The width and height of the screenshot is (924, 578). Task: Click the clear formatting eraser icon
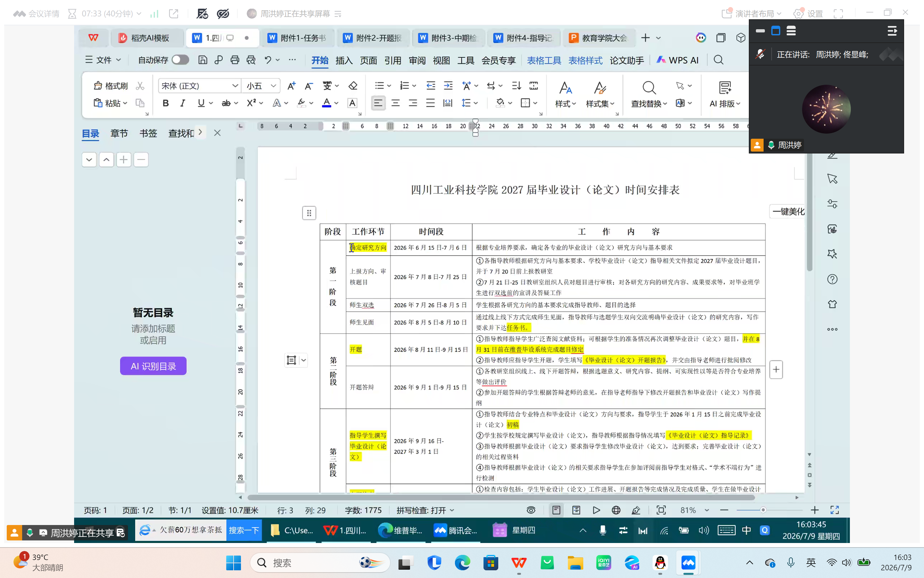click(353, 86)
